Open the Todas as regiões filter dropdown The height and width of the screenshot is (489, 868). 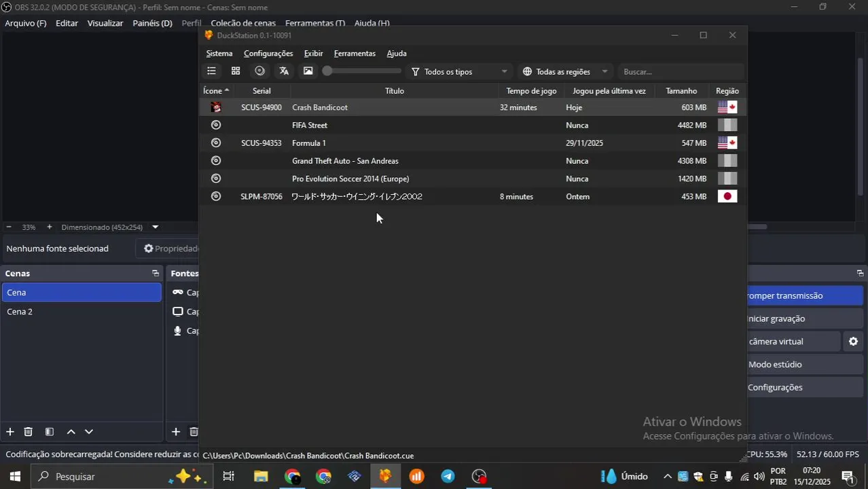click(x=566, y=71)
